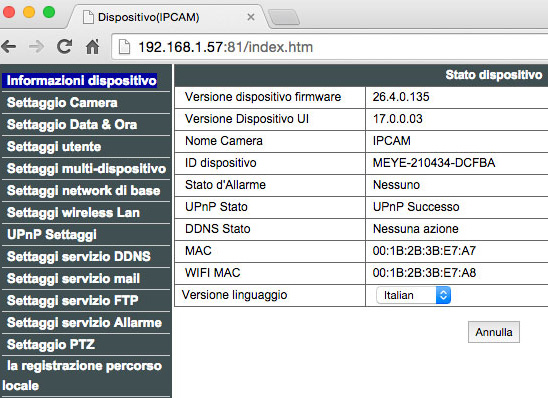Close the Dispositivo(IPCAM) tab
Image resolution: width=548 pixels, height=398 pixels.
tap(251, 17)
